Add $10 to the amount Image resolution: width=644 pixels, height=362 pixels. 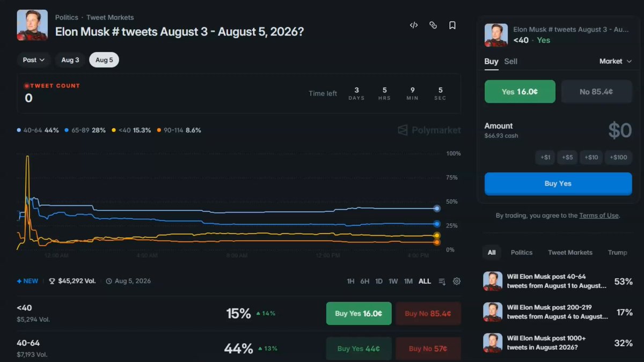click(591, 157)
